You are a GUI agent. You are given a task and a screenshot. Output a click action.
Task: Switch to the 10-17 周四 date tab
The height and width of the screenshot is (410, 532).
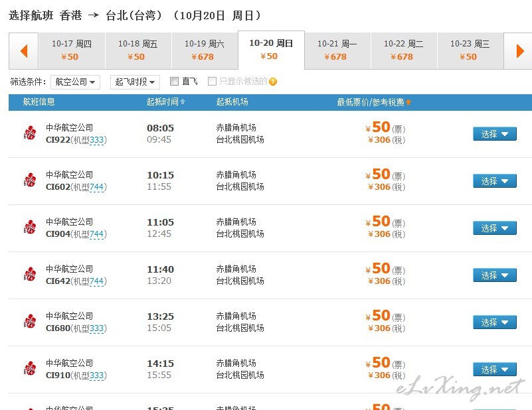72,51
